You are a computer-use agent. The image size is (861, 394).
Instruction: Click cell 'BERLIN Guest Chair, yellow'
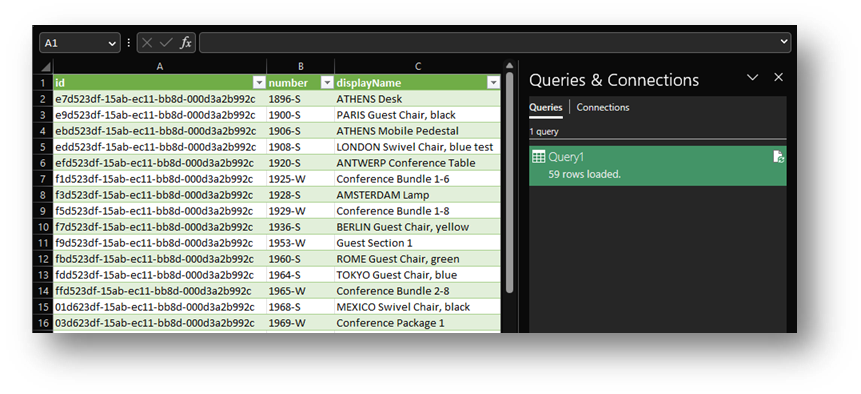pos(418,227)
